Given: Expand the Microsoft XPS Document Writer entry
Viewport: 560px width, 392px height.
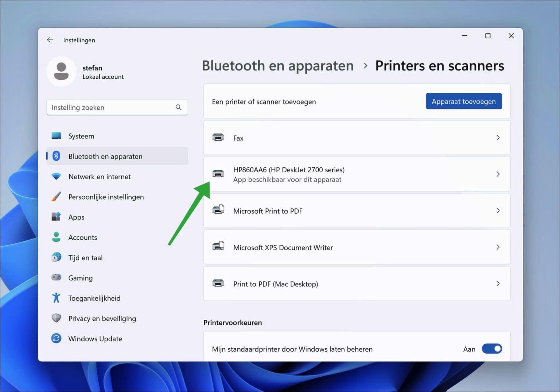Looking at the screenshot, I should pos(498,247).
